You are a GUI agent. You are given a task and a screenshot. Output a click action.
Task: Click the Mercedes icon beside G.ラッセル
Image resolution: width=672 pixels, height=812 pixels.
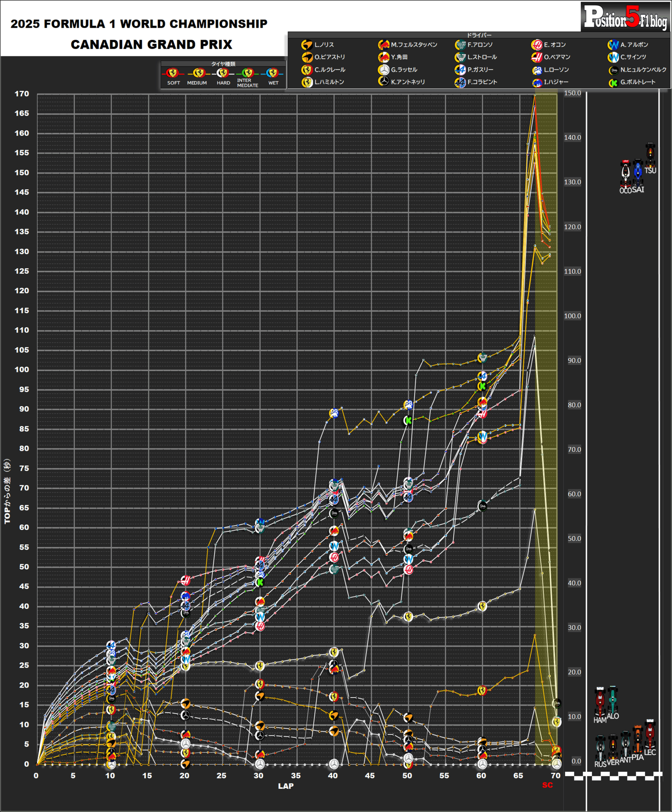(x=383, y=70)
